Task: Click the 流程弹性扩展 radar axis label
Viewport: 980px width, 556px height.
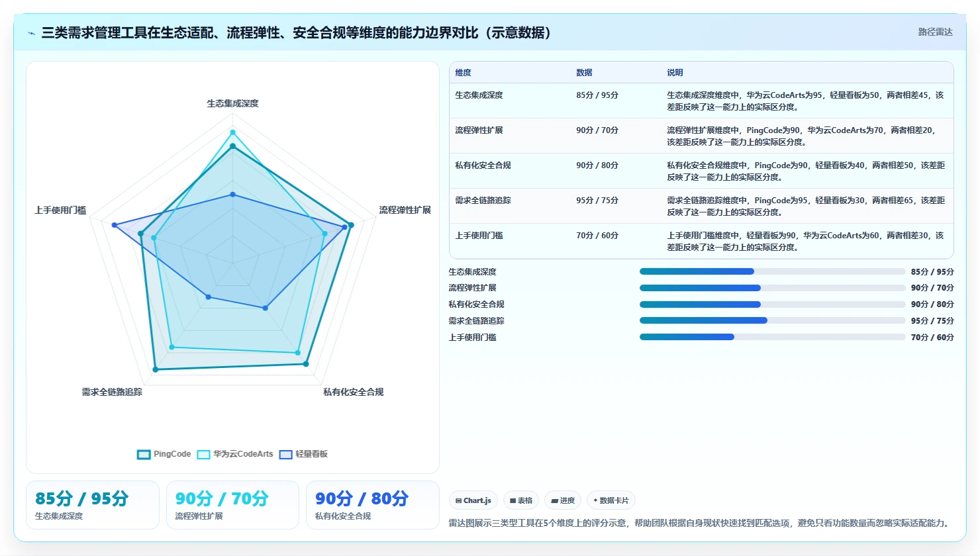Action: click(x=405, y=210)
